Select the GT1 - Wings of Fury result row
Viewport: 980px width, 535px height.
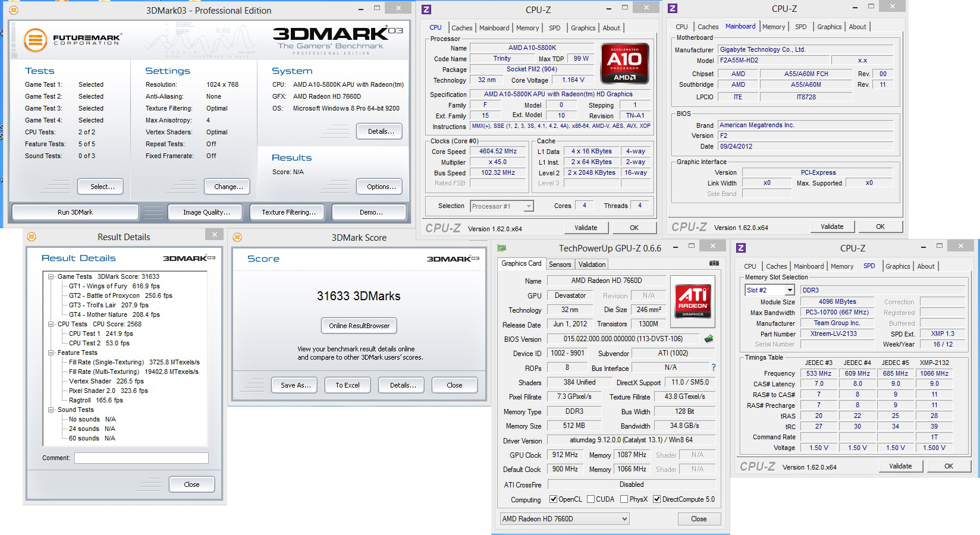tap(114, 286)
